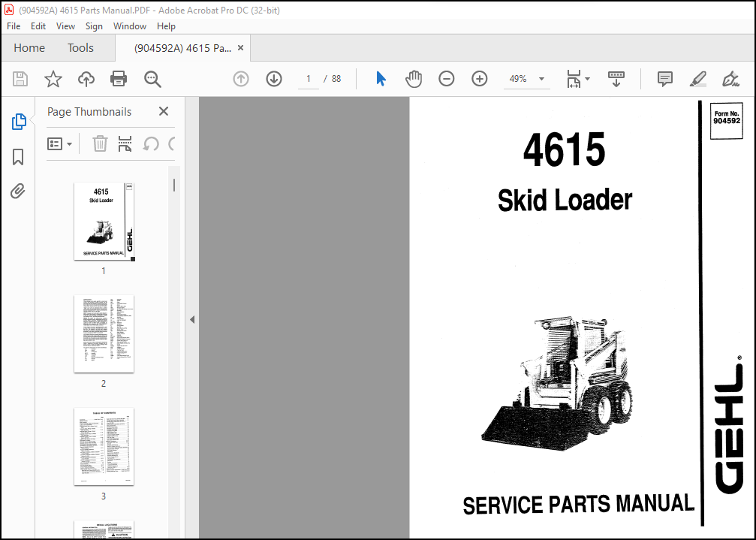Screen dimensions: 756x540
Task: Toggle the scrolling mode toolbar icon
Action: click(x=616, y=79)
